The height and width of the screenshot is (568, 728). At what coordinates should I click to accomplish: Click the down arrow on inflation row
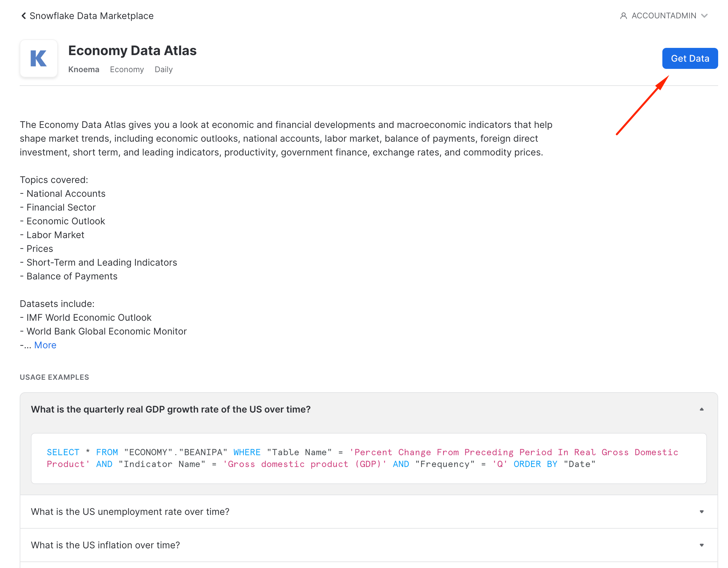coord(701,545)
